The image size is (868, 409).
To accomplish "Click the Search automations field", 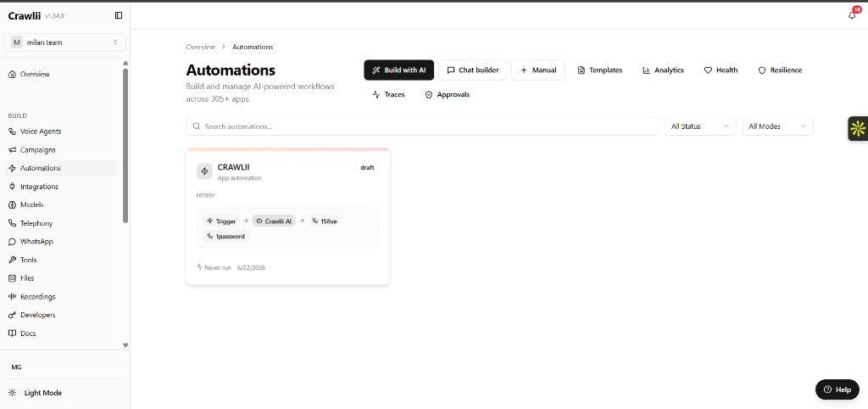I will pos(422,126).
